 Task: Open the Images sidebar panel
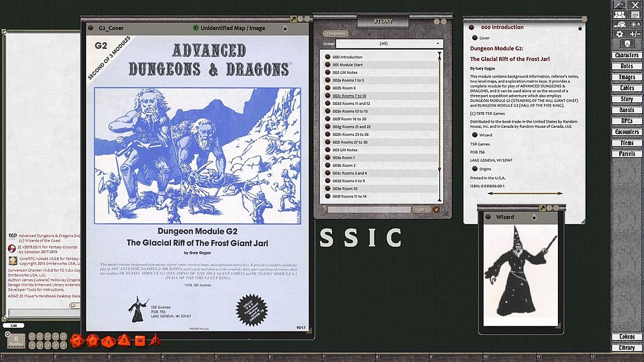coord(626,77)
